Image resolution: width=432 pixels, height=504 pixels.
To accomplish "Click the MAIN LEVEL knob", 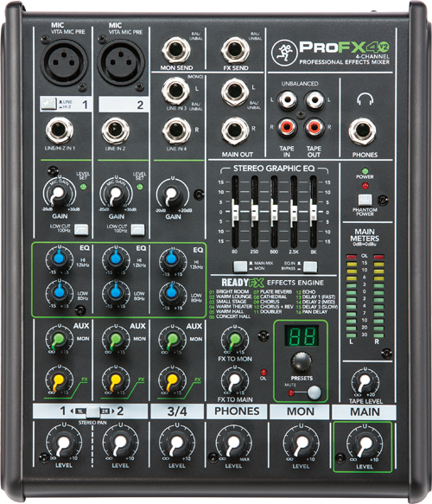I will (365, 445).
